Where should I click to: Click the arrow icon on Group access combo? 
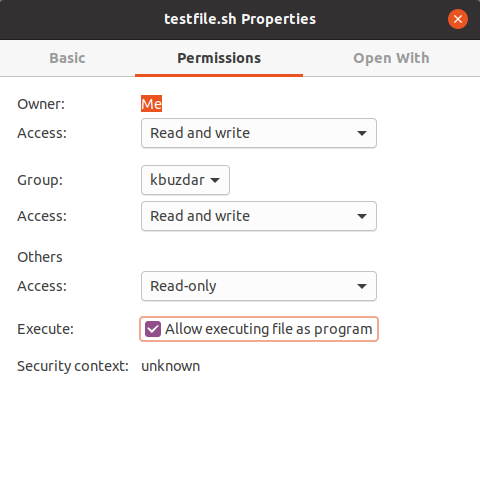click(362, 216)
